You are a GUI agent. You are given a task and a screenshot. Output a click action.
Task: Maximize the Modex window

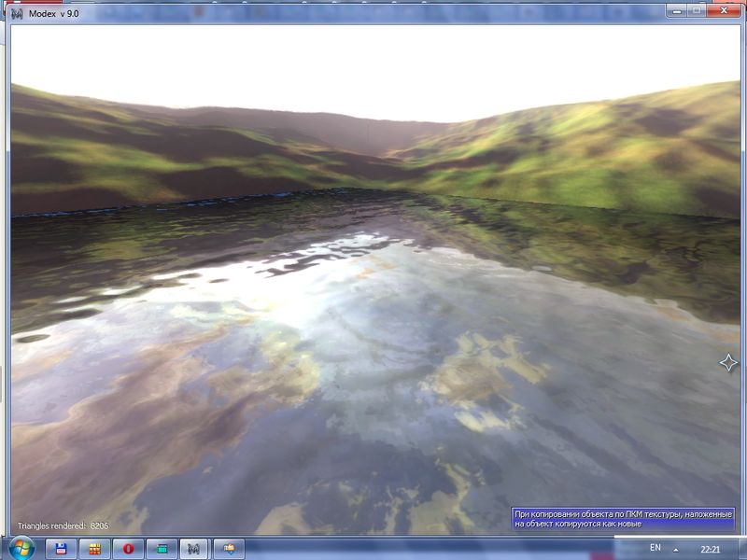697,10
